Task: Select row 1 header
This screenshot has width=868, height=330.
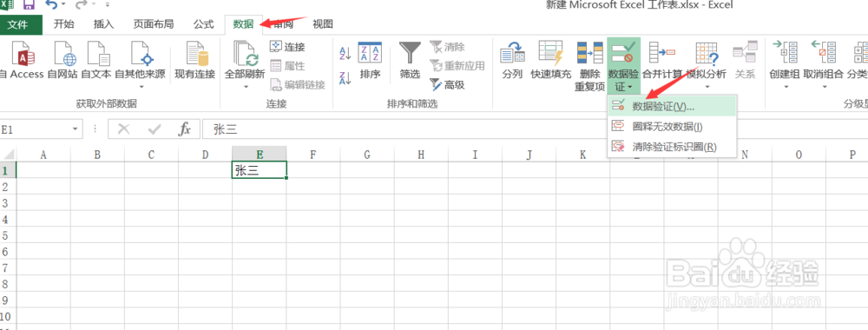Action: pos(8,170)
